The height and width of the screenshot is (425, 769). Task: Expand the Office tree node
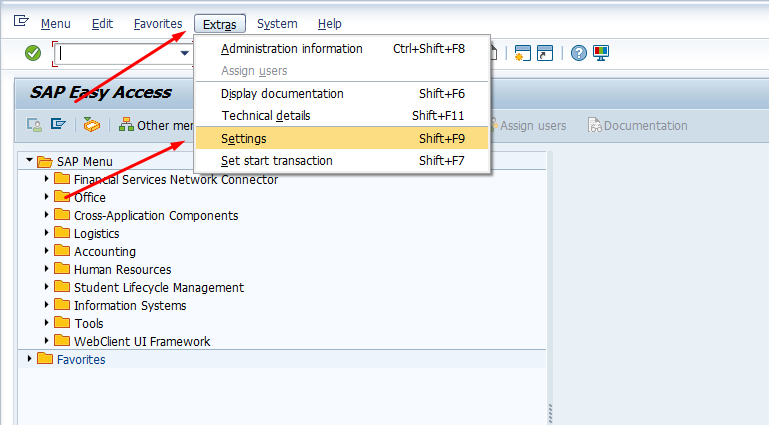click(x=47, y=197)
